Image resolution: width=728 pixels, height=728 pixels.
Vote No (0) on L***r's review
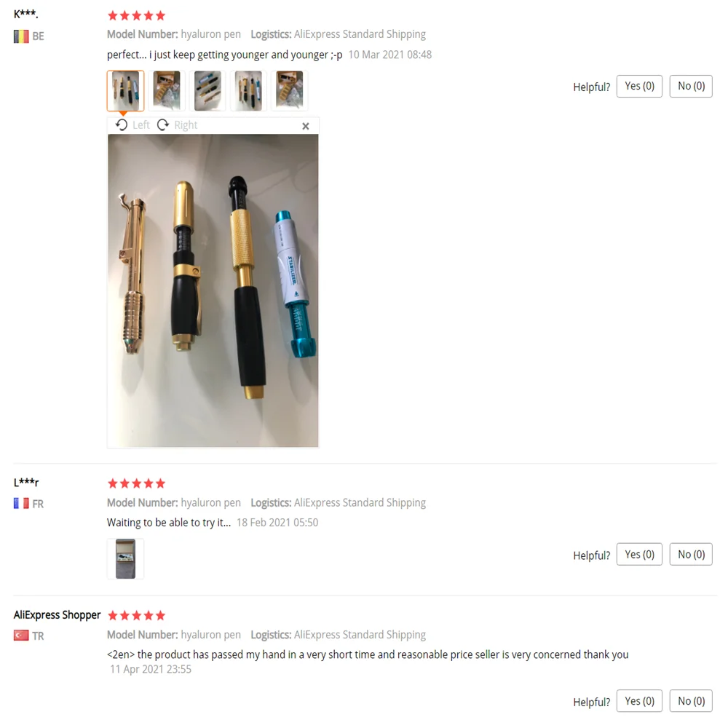click(x=691, y=554)
